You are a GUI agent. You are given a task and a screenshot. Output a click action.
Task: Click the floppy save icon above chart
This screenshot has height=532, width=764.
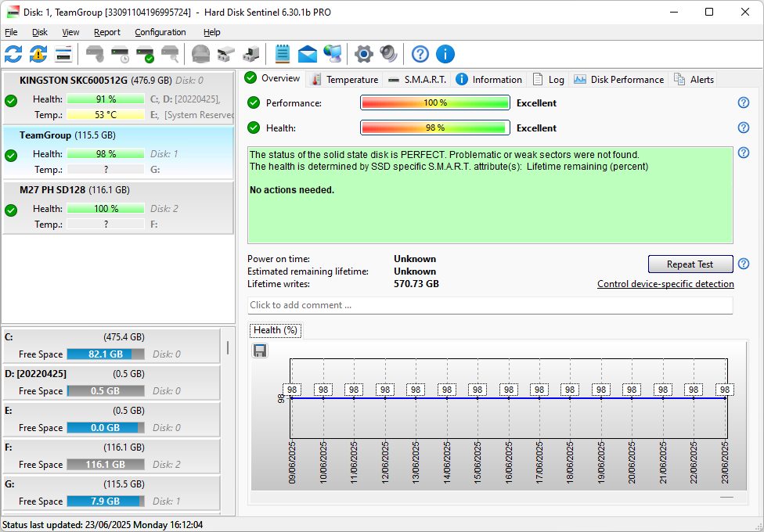point(260,350)
